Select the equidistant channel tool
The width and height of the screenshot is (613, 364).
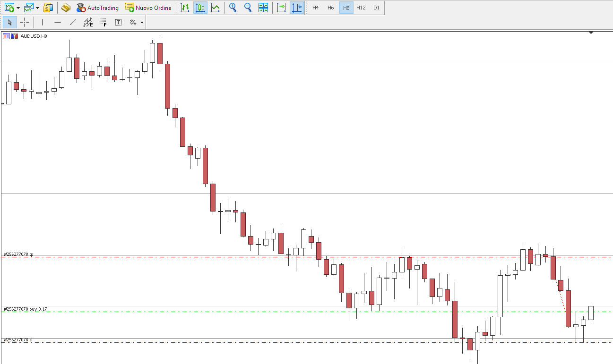pos(88,22)
